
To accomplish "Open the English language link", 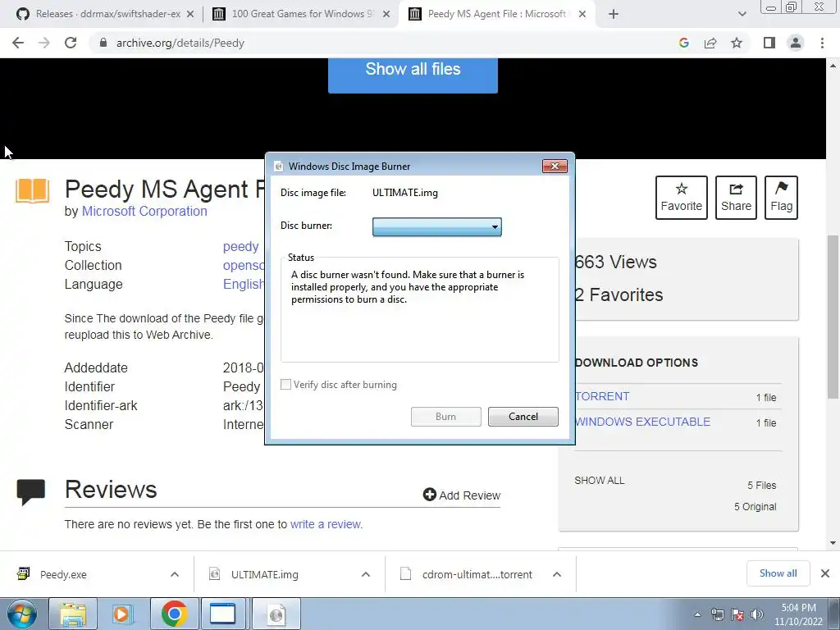I will 243,284.
